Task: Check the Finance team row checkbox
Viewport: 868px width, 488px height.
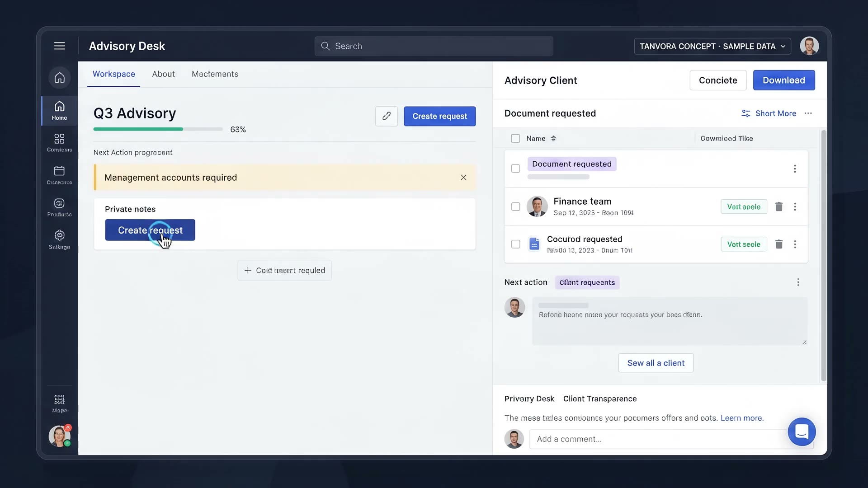Action: [515, 206]
